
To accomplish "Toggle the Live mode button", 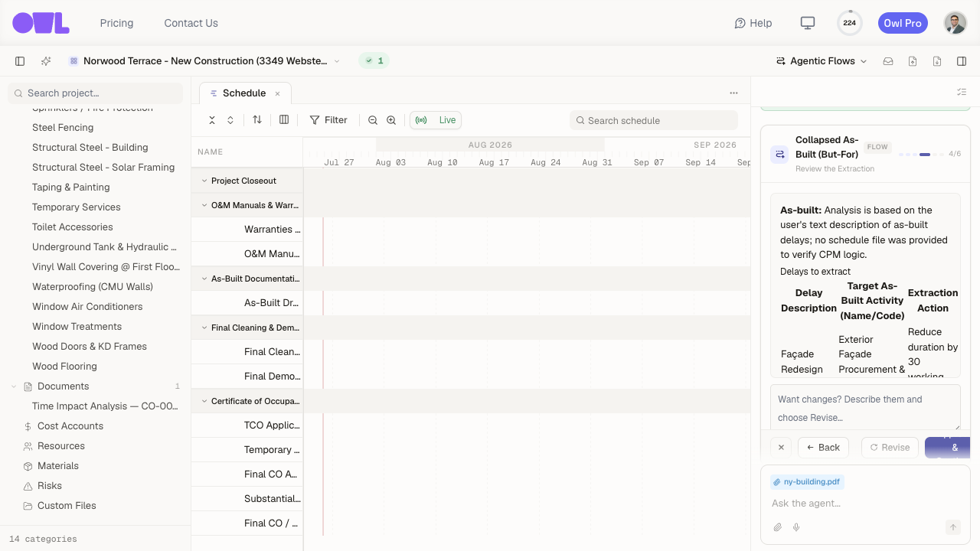I will point(436,120).
